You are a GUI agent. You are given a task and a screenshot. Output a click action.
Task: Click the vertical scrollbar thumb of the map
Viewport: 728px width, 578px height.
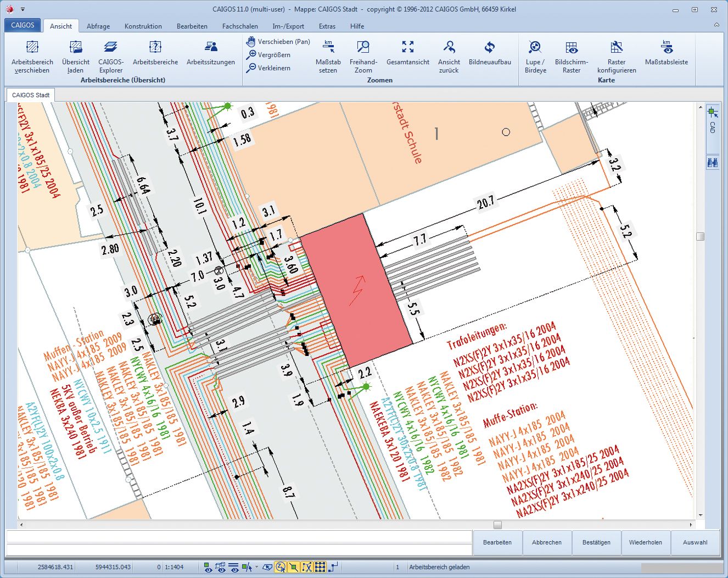[700, 237]
